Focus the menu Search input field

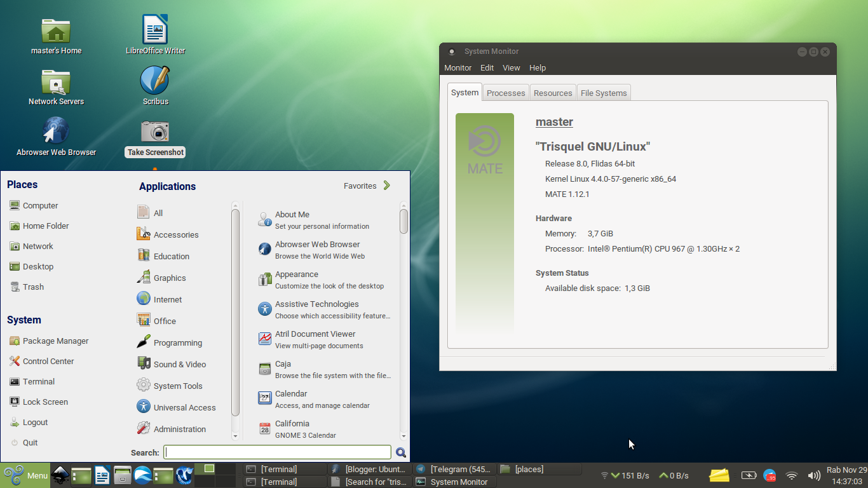coord(278,452)
